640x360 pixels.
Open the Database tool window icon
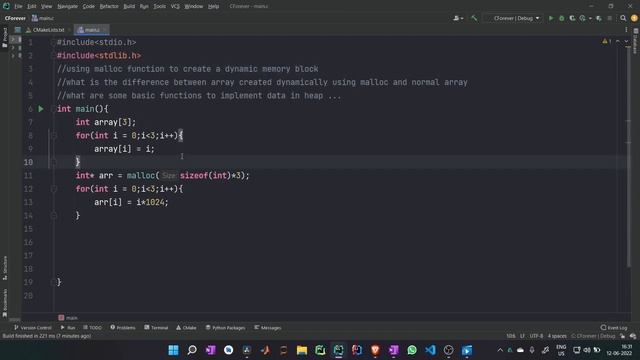[x=636, y=41]
